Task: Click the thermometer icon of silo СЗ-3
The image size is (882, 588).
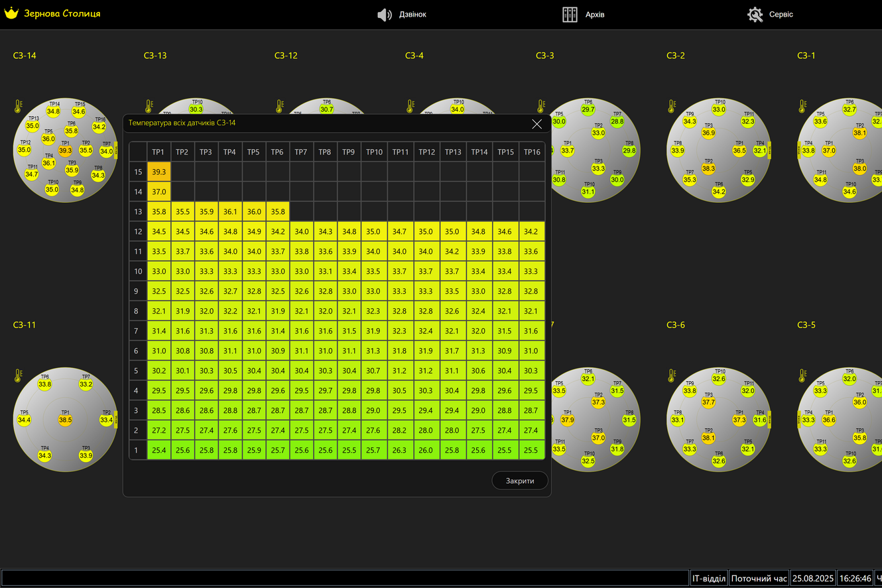Action: (541, 106)
